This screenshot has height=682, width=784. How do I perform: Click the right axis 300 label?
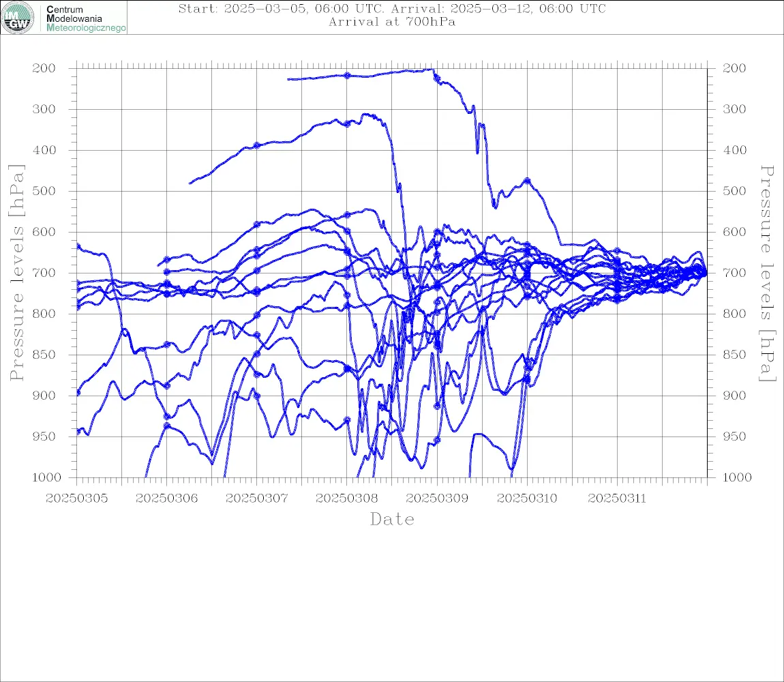734,109
